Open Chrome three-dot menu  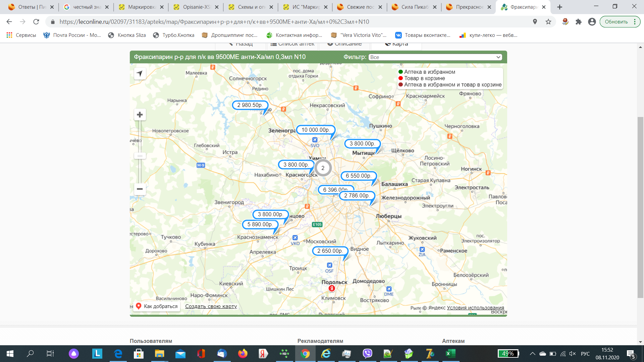click(635, 22)
